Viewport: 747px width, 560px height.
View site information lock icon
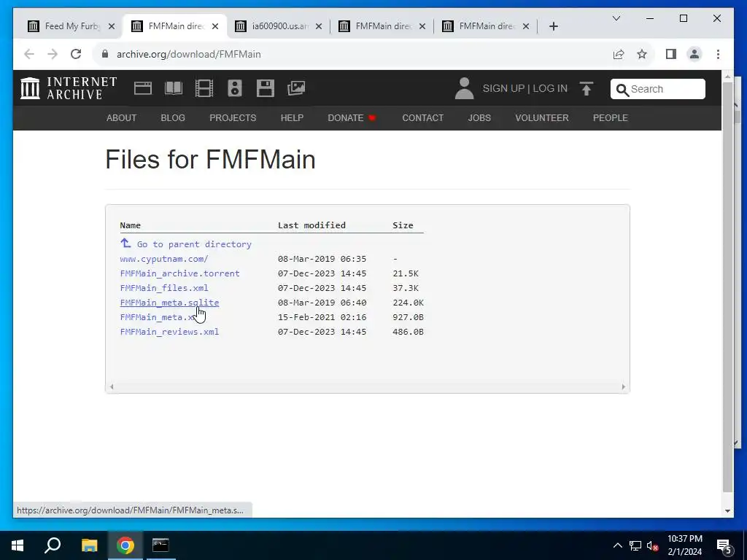pyautogui.click(x=105, y=54)
